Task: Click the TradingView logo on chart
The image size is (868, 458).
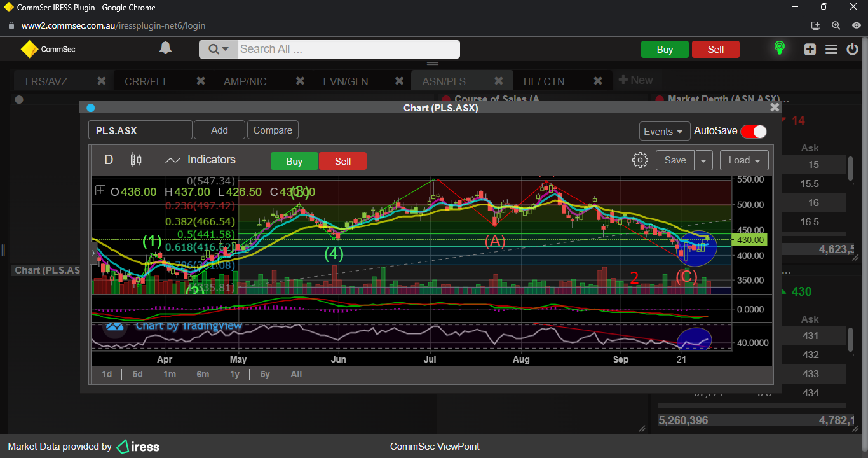Action: click(115, 326)
